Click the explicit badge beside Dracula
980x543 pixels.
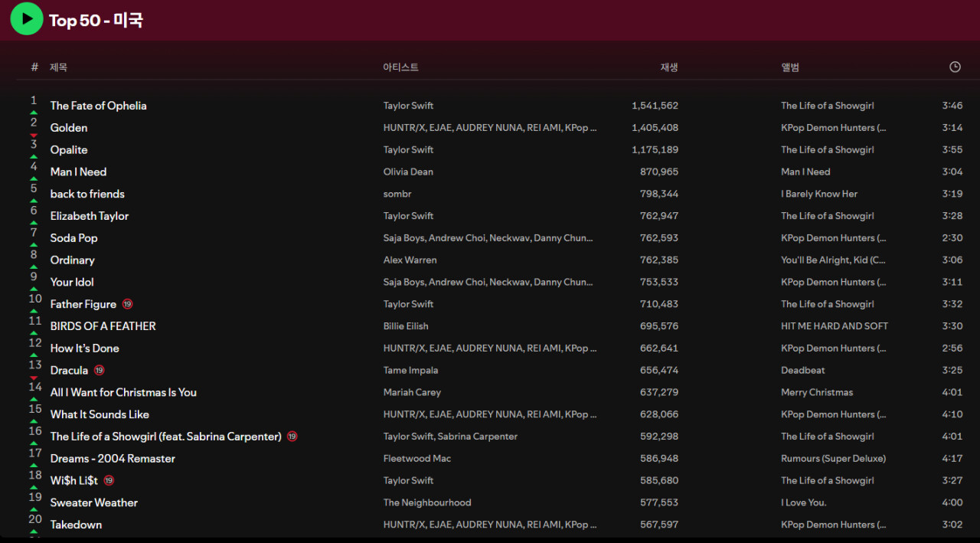pos(99,370)
